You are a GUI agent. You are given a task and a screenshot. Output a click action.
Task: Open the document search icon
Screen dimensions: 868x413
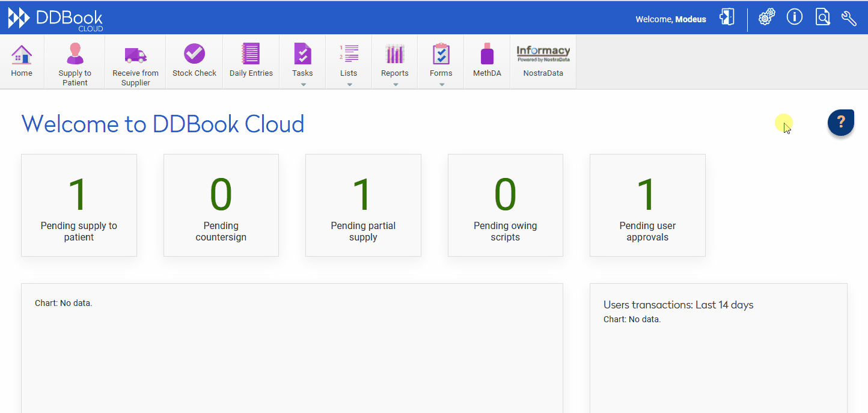822,17
